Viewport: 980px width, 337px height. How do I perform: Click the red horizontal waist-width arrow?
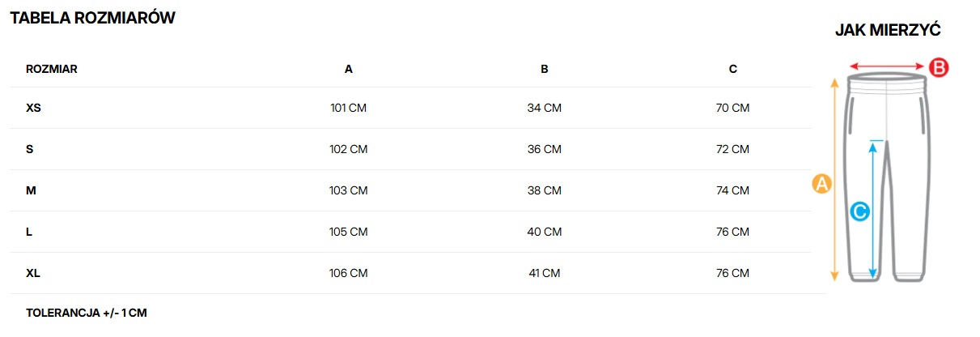886,67
